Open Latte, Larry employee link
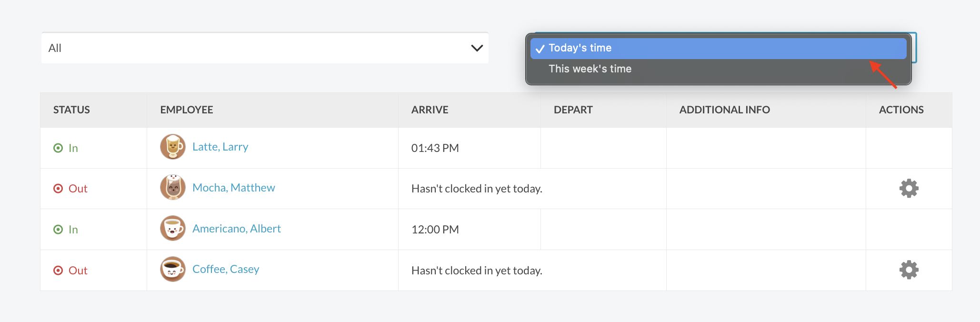This screenshot has width=980, height=322. 220,147
